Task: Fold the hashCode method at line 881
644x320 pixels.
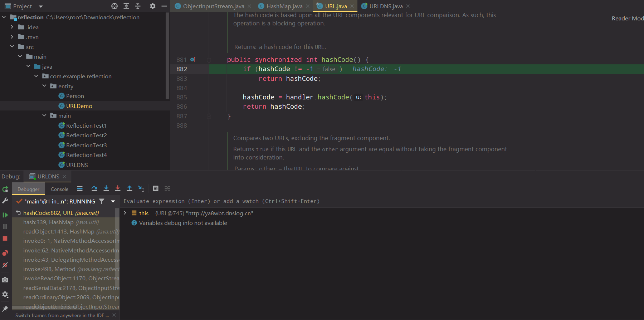Action: (x=209, y=60)
